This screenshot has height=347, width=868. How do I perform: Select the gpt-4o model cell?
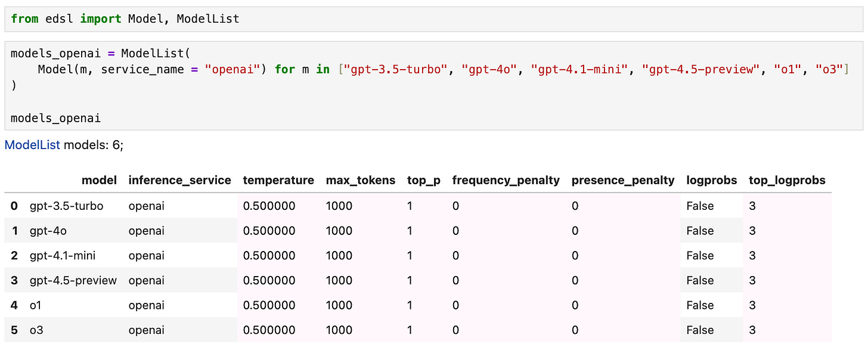(x=49, y=231)
